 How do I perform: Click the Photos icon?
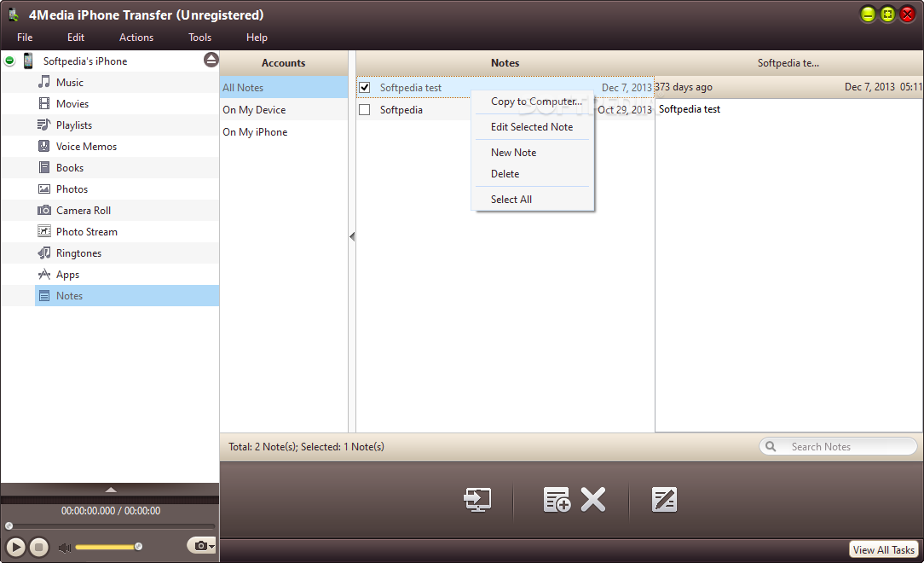pyautogui.click(x=44, y=189)
